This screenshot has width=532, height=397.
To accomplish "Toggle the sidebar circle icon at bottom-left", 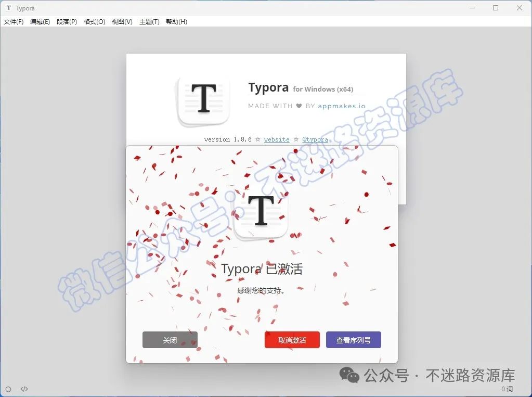I will tap(8, 389).
